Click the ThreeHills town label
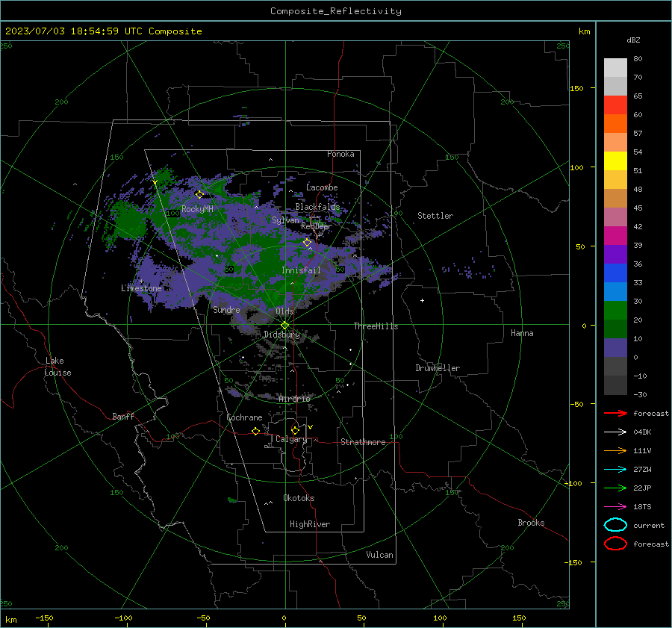The height and width of the screenshot is (628, 672). [376, 326]
